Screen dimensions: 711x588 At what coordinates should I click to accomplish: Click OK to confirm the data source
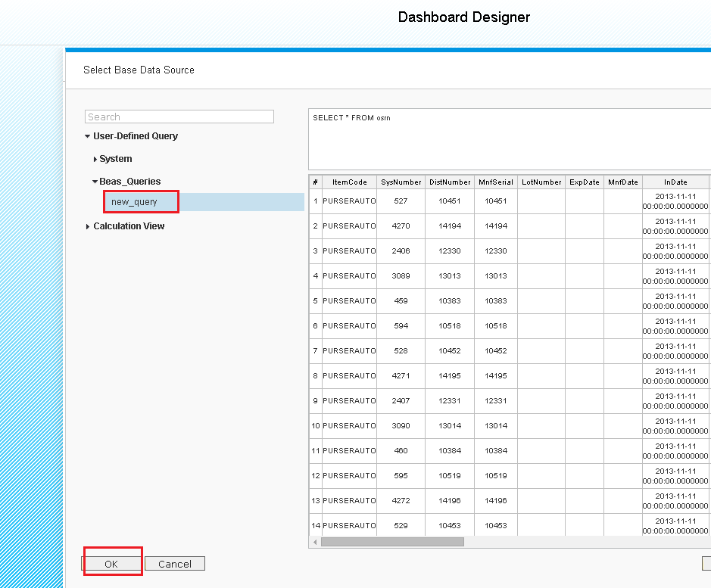click(112, 564)
